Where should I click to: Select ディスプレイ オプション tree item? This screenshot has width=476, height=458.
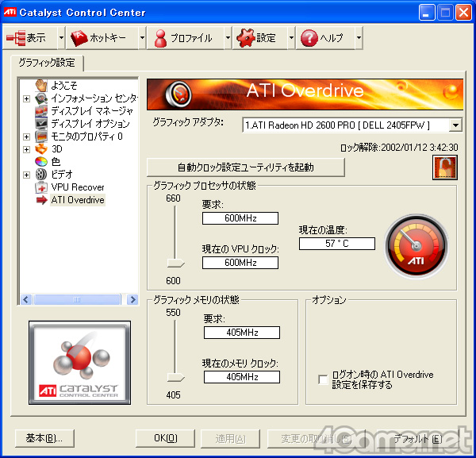pos(90,124)
